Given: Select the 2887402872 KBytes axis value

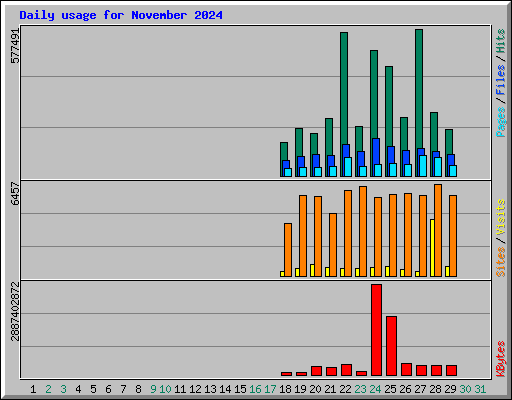Looking at the screenshot, I should click(x=15, y=312).
